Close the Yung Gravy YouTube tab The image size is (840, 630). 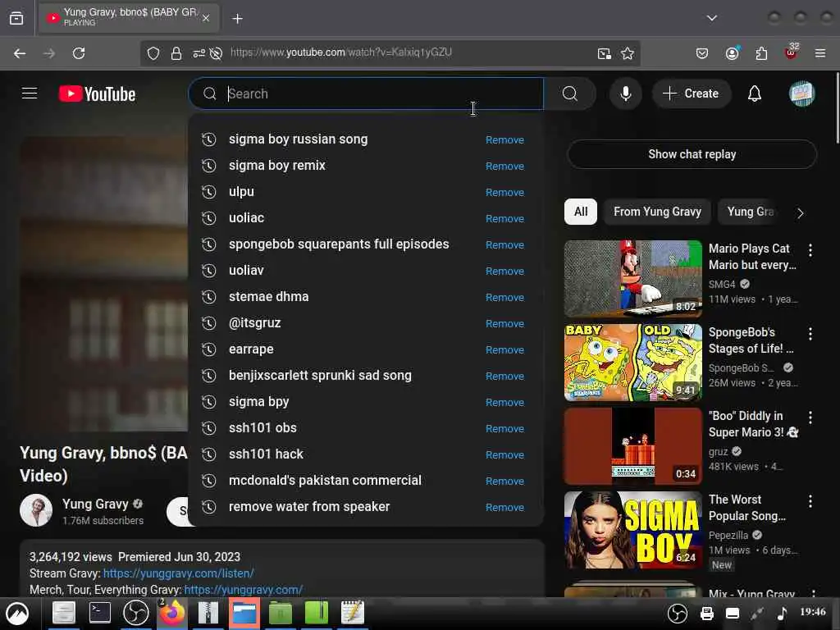(x=206, y=18)
